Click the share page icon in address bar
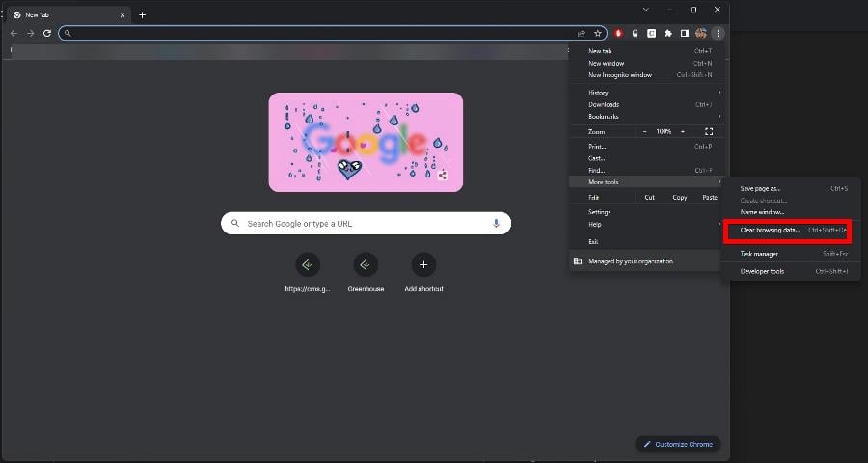The width and height of the screenshot is (868, 463). coord(582,33)
